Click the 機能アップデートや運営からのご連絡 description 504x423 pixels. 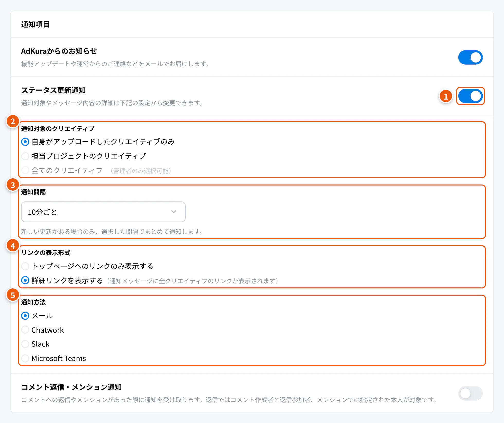click(x=115, y=64)
